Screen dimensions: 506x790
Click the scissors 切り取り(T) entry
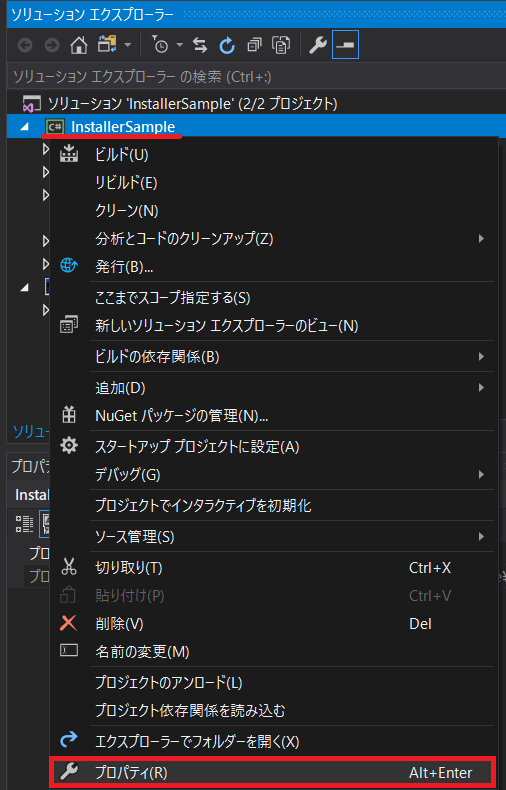pos(274,568)
